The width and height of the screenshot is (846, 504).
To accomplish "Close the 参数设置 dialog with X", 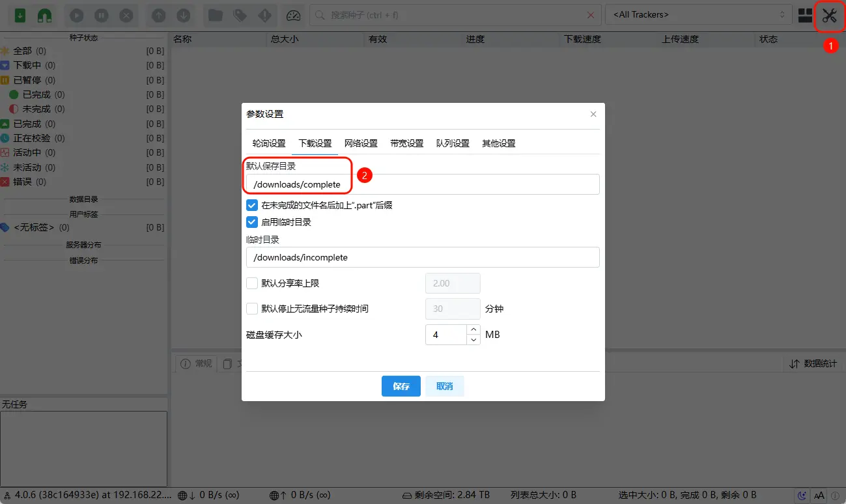I will (x=593, y=114).
